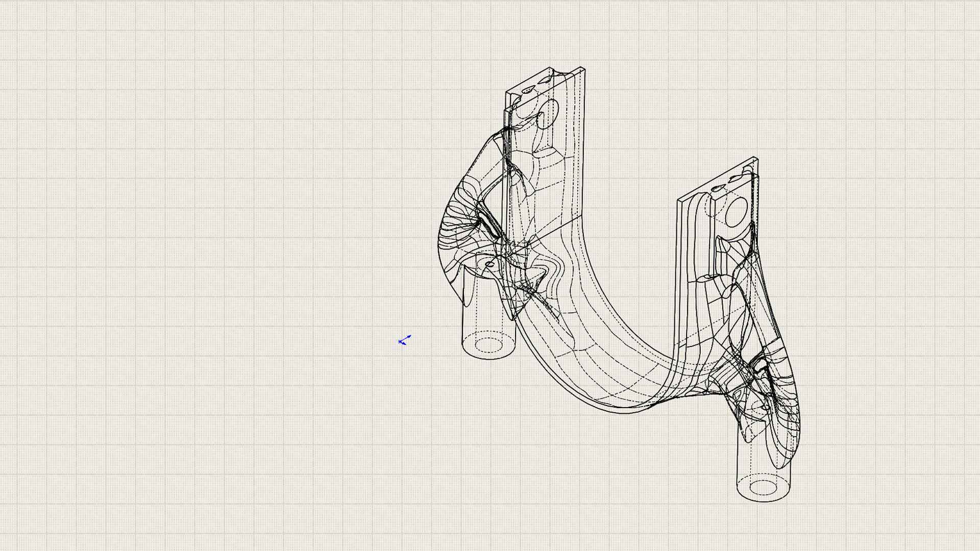Click the small hole atop the left post
The image size is (980, 551).
click(489, 264)
